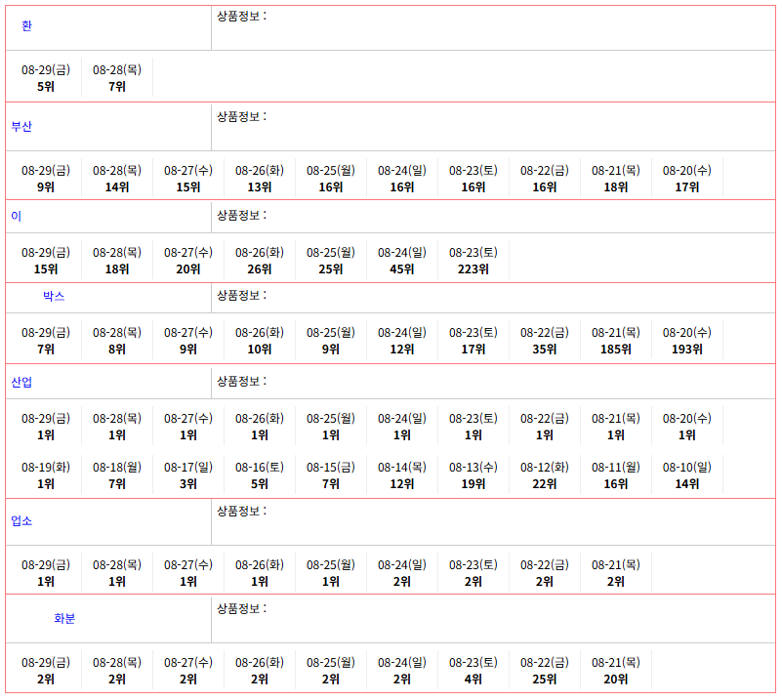Open the 업소 product link

(x=21, y=521)
